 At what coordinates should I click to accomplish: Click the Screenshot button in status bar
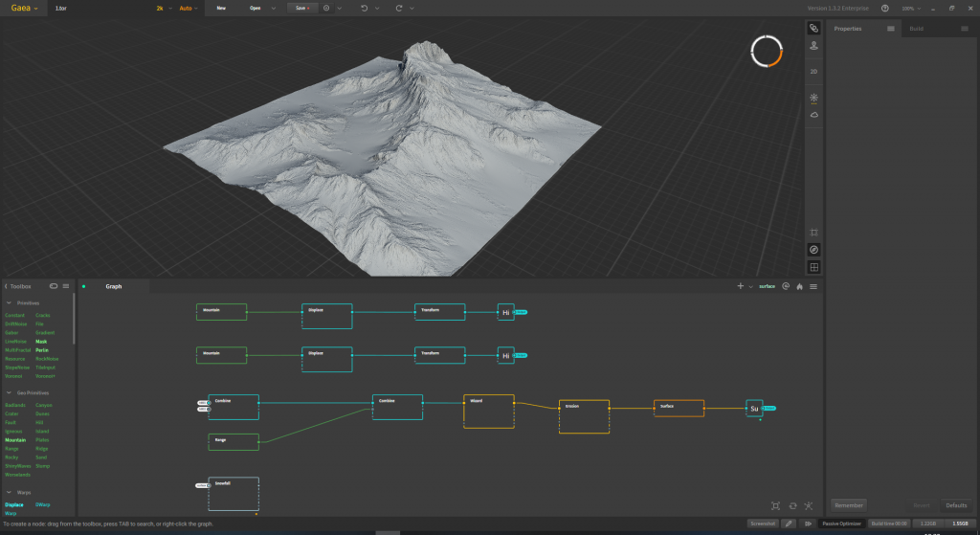click(763, 524)
